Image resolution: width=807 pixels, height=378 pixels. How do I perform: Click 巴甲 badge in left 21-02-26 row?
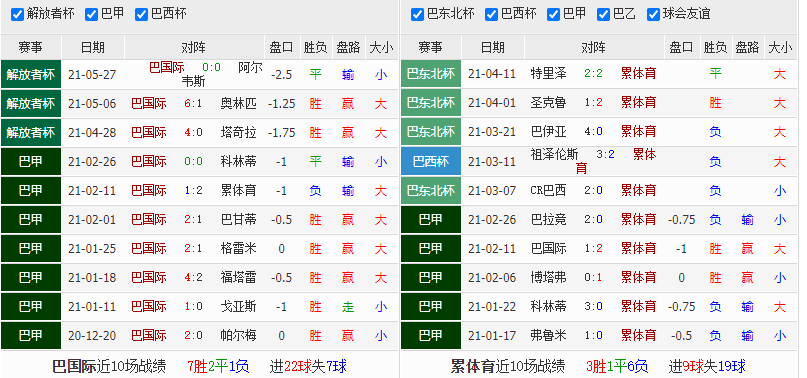31,162
